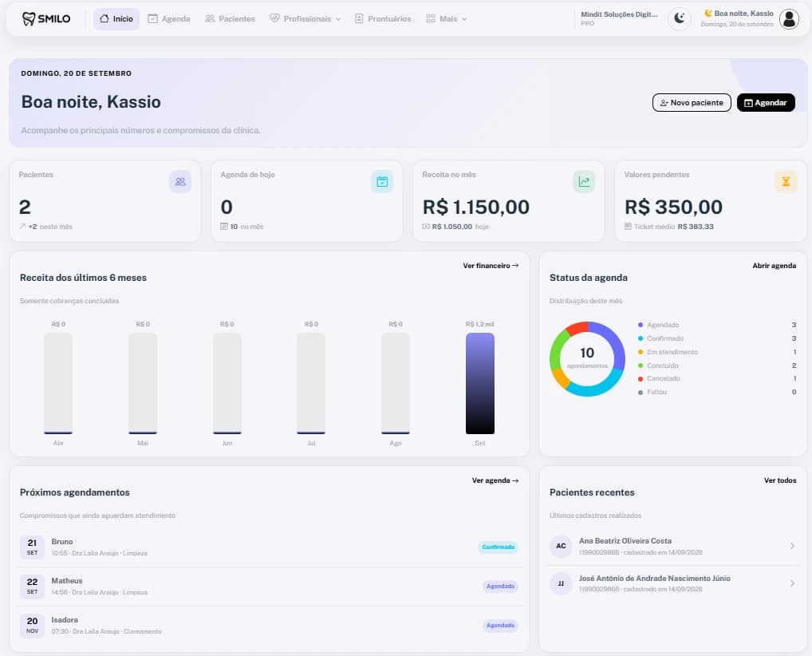Expand the Profissionais dropdown menu

click(305, 18)
